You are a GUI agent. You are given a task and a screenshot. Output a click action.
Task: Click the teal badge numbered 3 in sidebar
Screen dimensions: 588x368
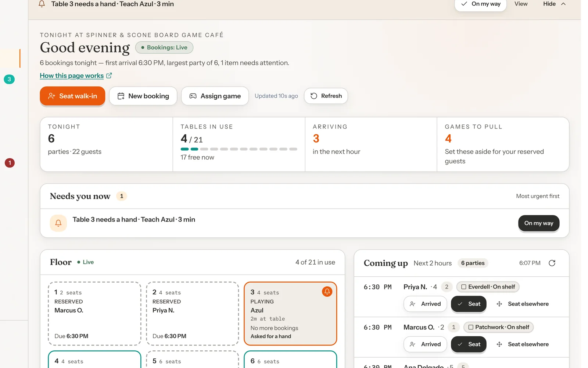tap(9, 79)
